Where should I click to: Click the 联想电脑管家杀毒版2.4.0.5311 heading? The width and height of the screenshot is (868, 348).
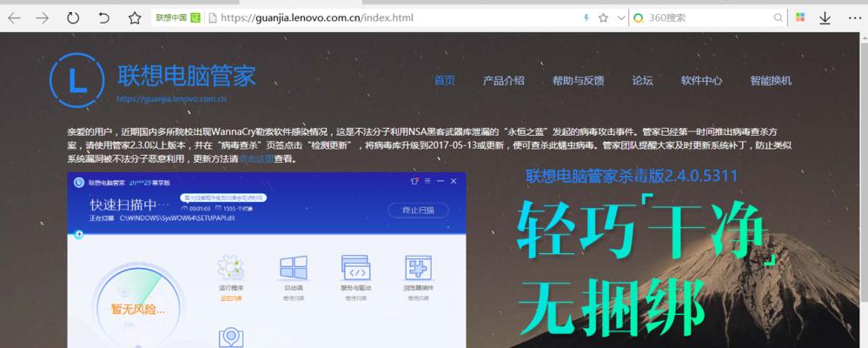(x=632, y=176)
